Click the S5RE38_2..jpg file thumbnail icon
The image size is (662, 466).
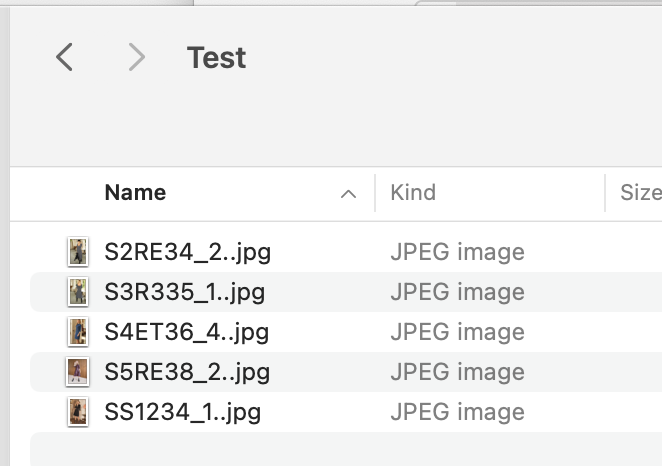[78, 372]
